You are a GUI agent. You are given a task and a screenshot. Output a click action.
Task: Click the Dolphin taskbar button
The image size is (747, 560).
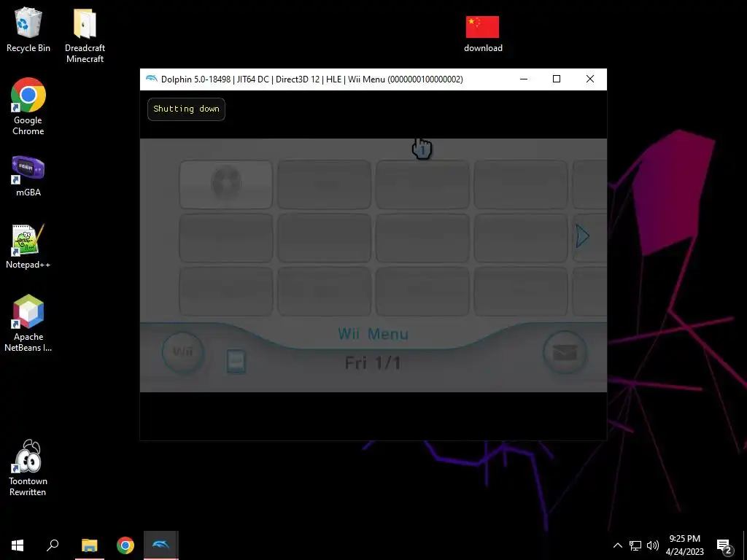(x=161, y=545)
